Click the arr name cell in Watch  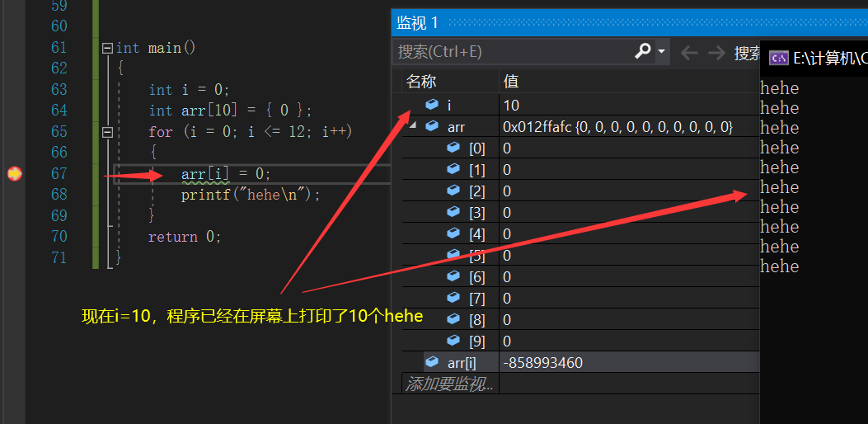456,127
